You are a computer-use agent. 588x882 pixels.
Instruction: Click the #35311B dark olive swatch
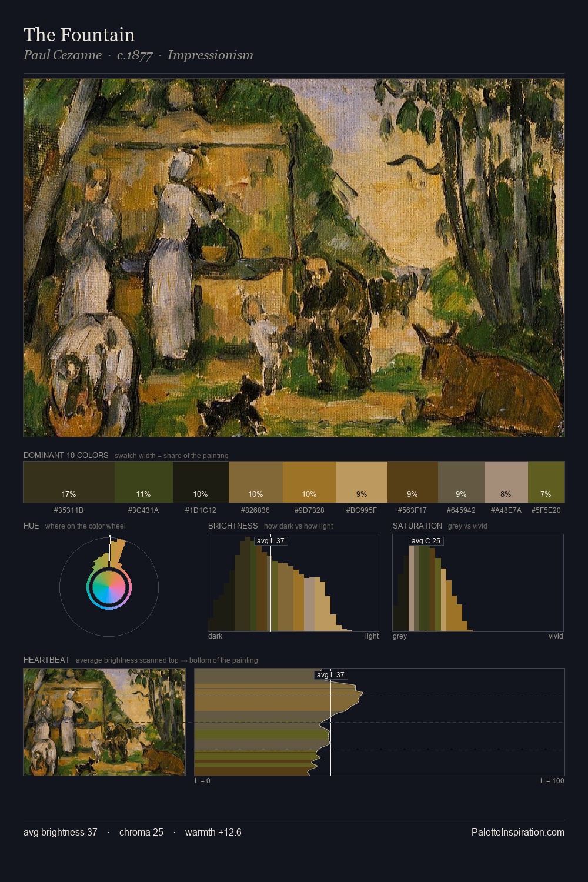[x=69, y=482]
